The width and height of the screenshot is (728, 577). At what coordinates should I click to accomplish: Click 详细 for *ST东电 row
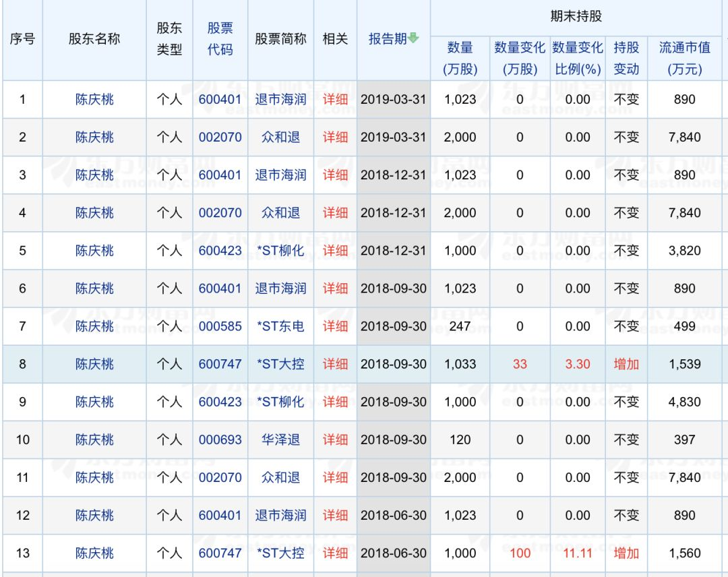335,326
